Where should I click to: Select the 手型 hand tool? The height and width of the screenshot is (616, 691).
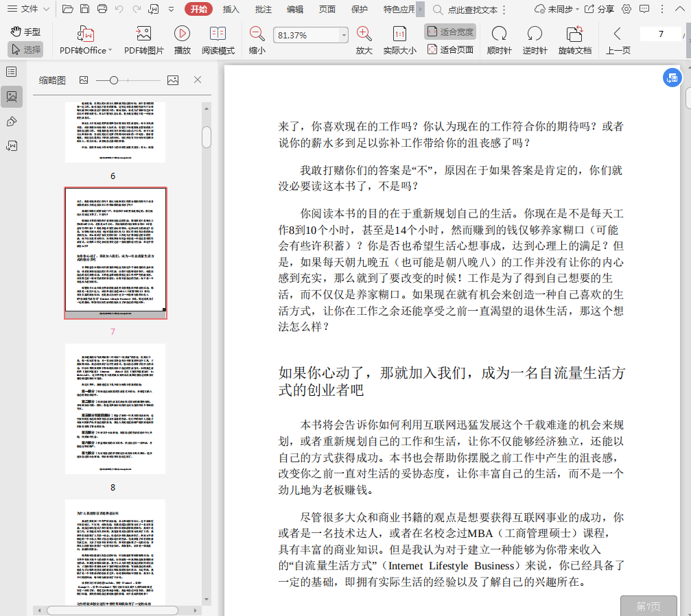(25, 32)
